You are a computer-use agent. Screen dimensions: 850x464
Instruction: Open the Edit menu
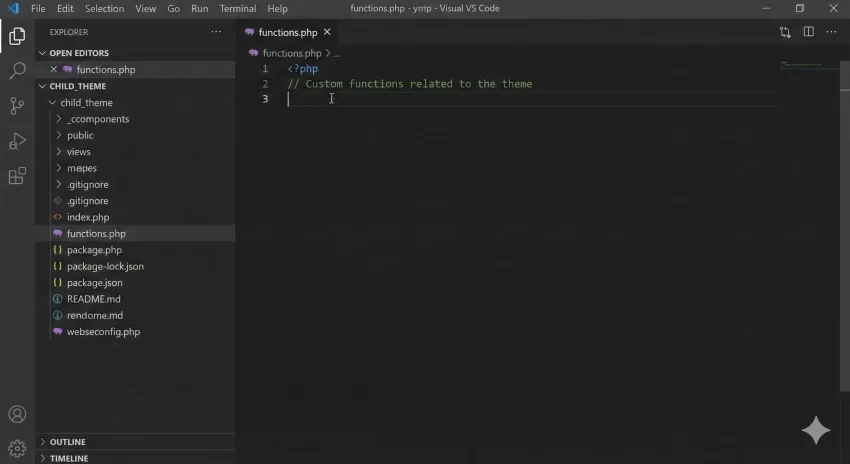point(65,9)
